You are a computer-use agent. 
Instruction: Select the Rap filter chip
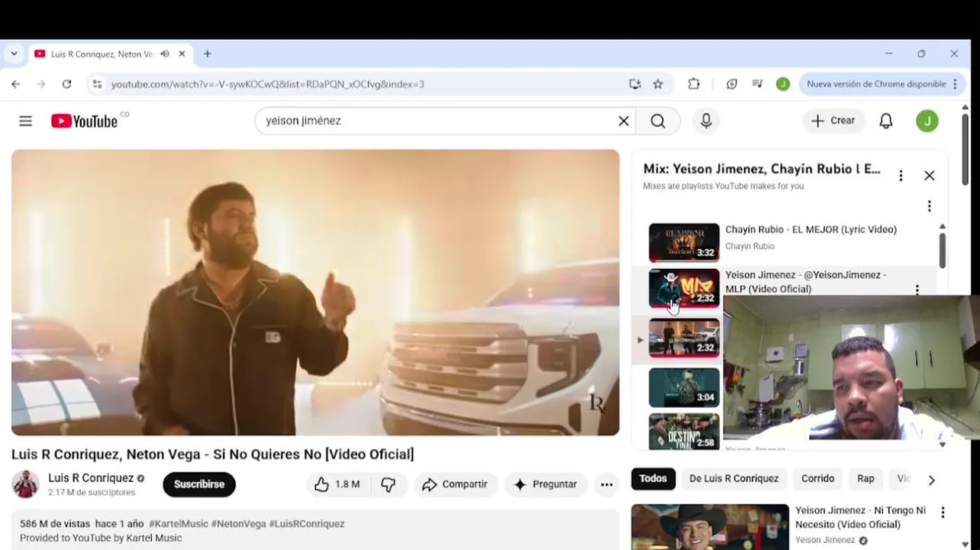tap(866, 479)
